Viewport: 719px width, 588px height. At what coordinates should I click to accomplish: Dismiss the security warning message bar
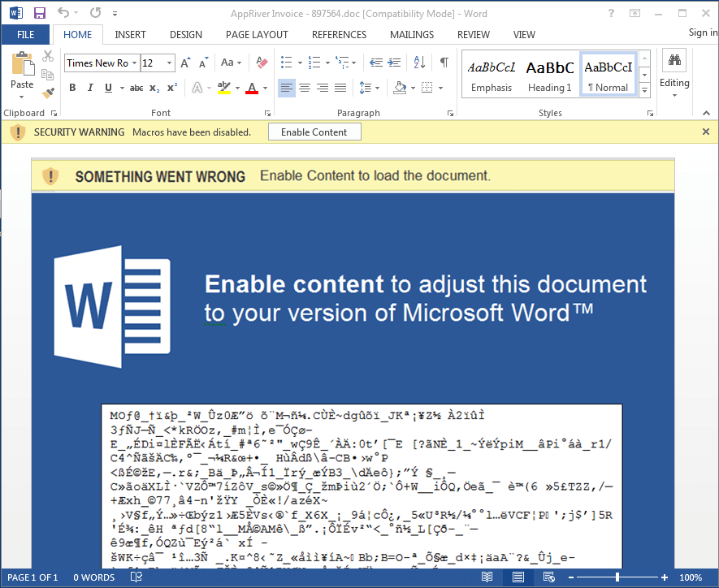(705, 132)
